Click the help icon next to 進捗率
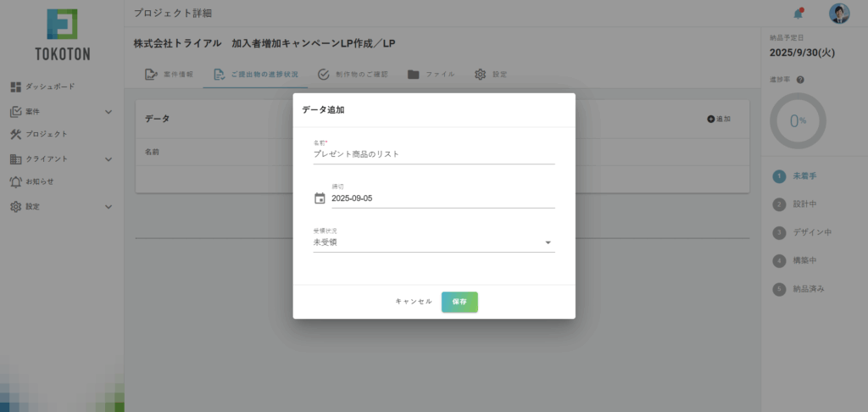 (x=800, y=80)
